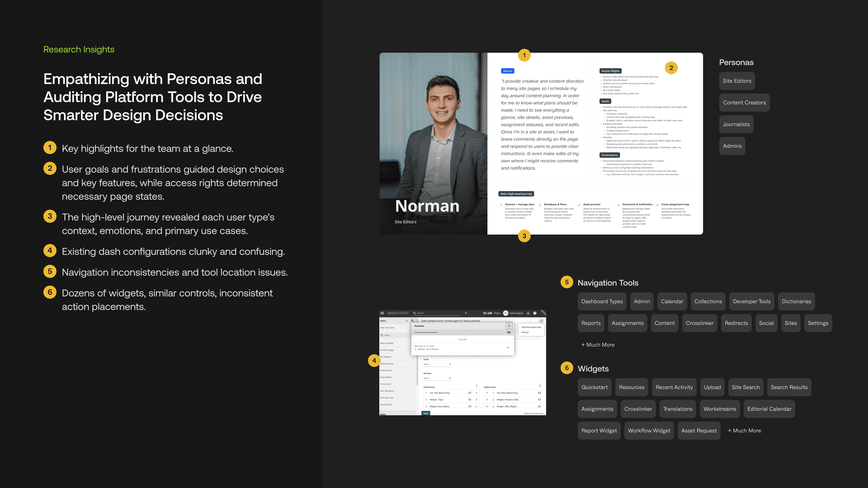Click the Filter input in the Users panel
The image size is (868, 488).
coord(387,335)
